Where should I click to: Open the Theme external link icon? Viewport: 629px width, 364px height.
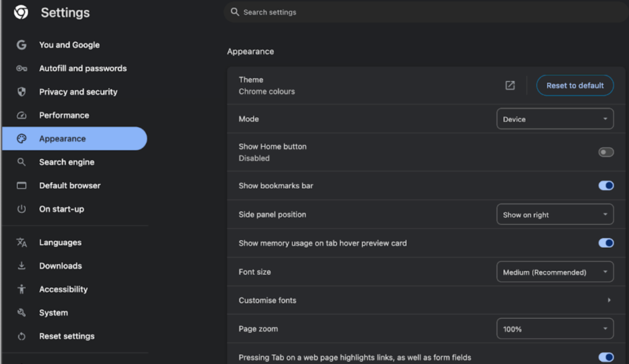click(510, 85)
